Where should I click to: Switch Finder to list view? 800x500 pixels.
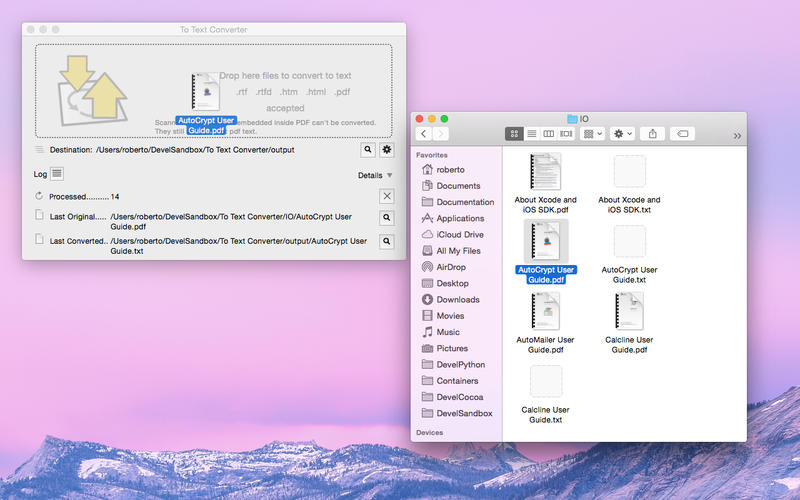(532, 133)
